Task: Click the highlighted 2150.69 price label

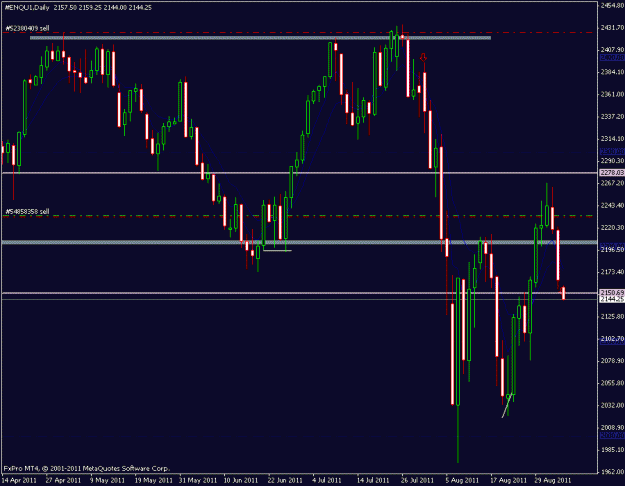Action: click(x=612, y=293)
